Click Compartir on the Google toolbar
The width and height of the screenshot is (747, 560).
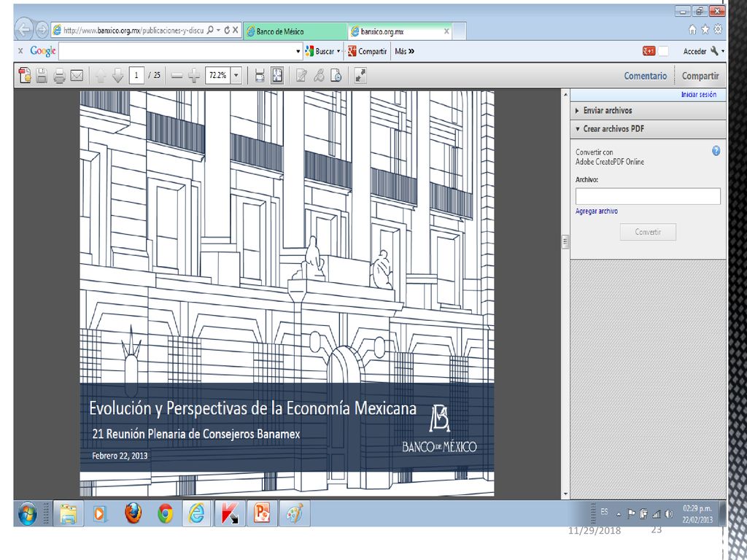[368, 51]
